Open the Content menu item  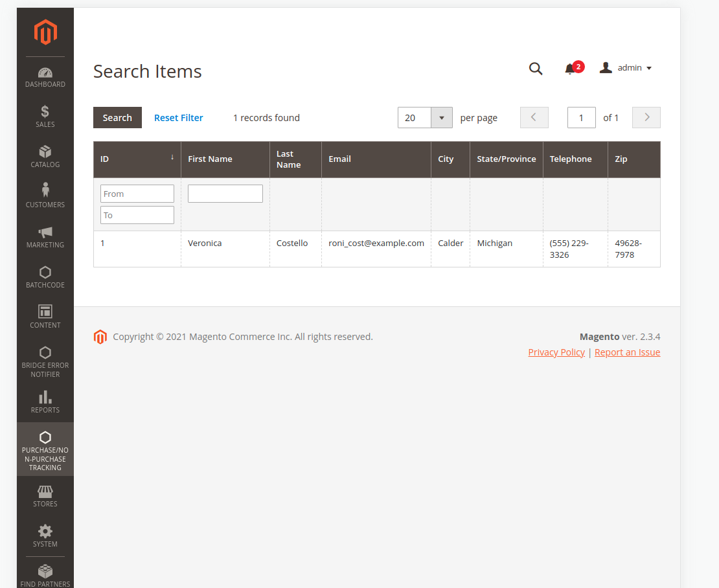tap(45, 317)
